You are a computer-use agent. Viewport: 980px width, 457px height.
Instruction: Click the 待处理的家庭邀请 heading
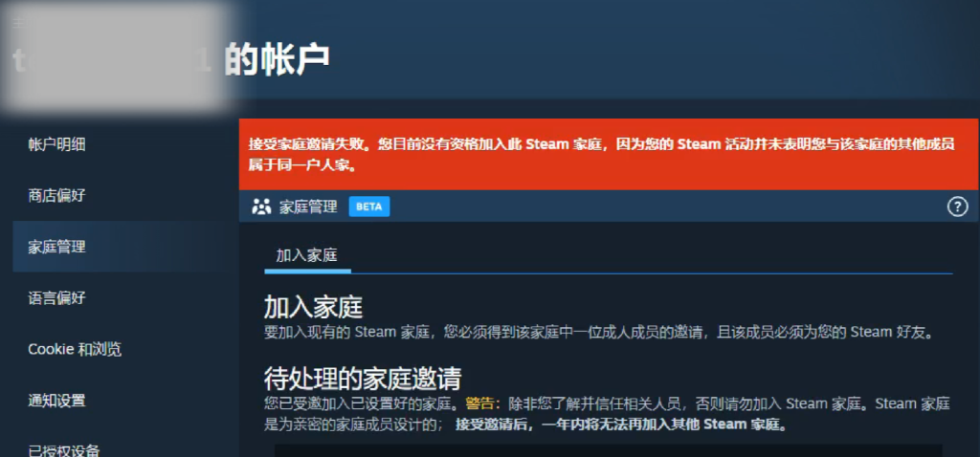[x=363, y=379]
